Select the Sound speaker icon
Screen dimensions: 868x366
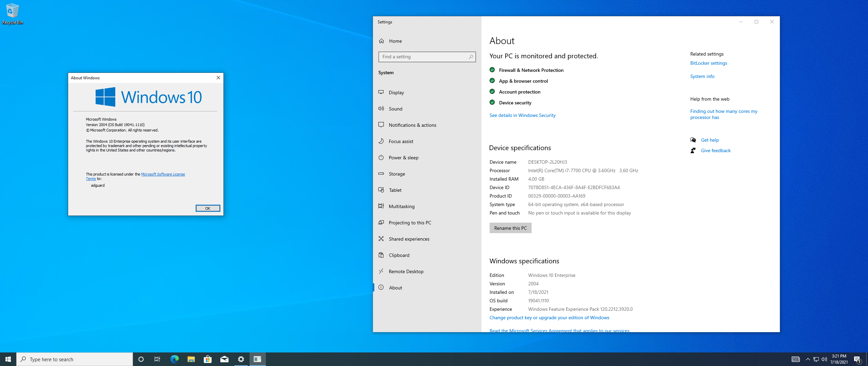pyautogui.click(x=381, y=108)
